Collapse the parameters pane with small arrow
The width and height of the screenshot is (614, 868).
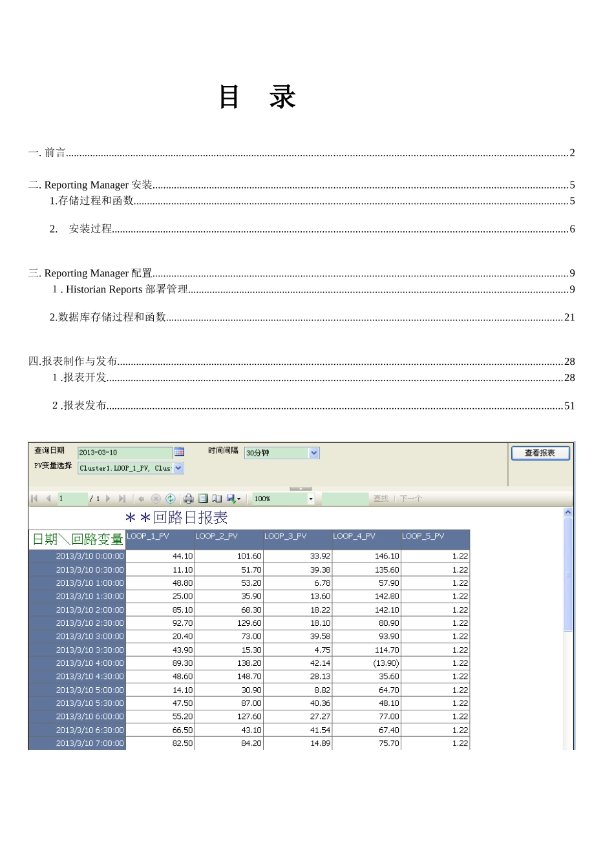(301, 489)
